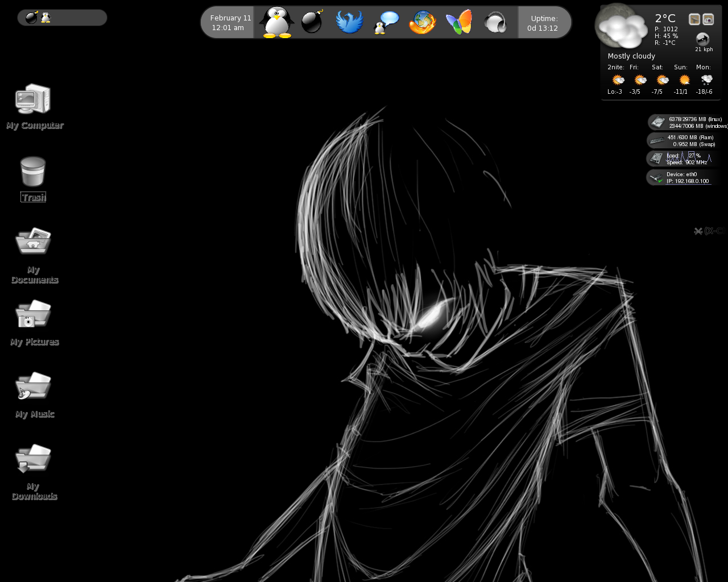Open the blue Thunderbird mail icon
The image size is (728, 582).
click(349, 22)
